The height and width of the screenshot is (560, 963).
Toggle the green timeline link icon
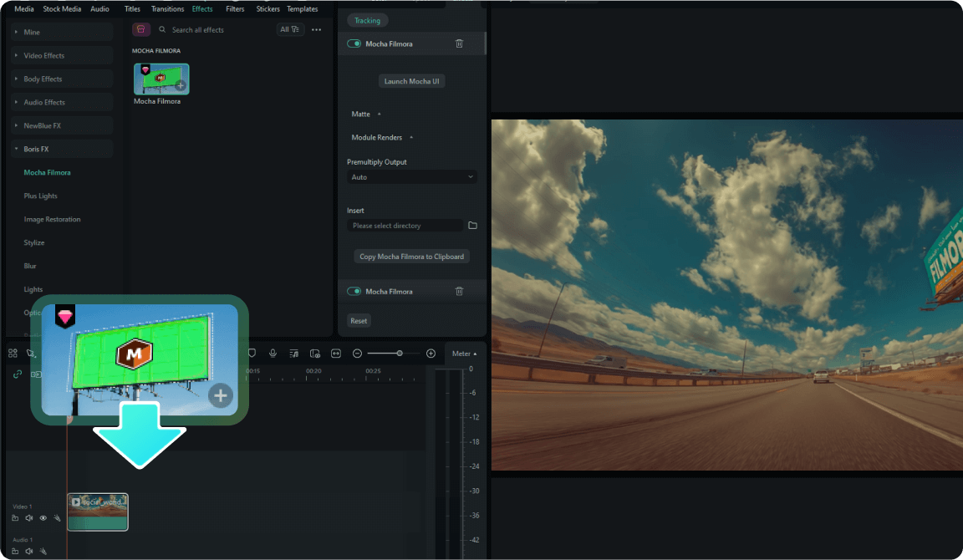(18, 374)
